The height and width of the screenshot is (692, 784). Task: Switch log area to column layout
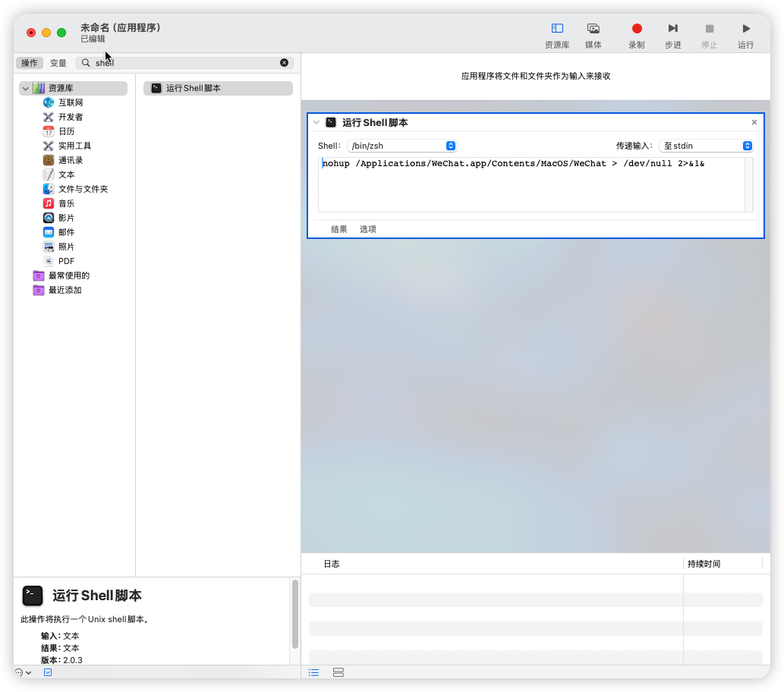click(x=338, y=672)
